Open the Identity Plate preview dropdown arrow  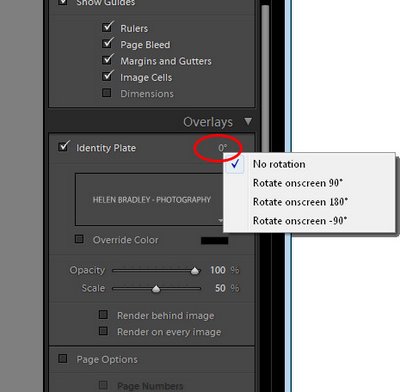pos(220,220)
